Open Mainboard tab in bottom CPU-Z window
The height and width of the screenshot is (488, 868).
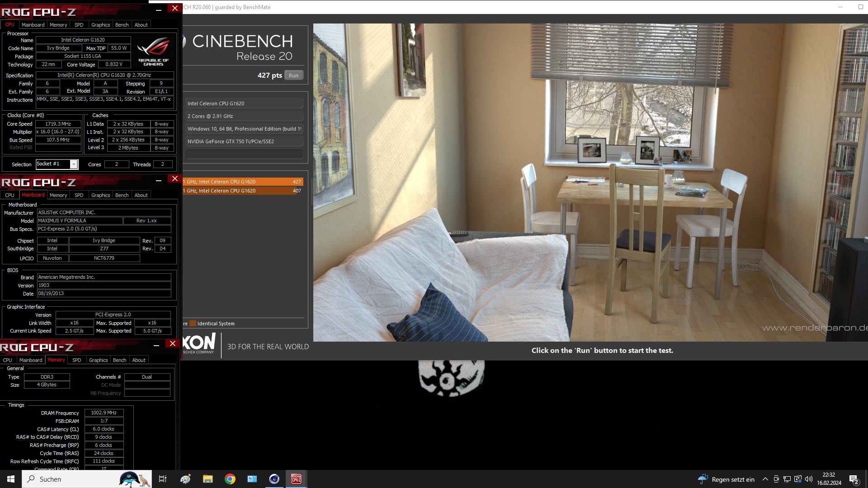(x=31, y=360)
